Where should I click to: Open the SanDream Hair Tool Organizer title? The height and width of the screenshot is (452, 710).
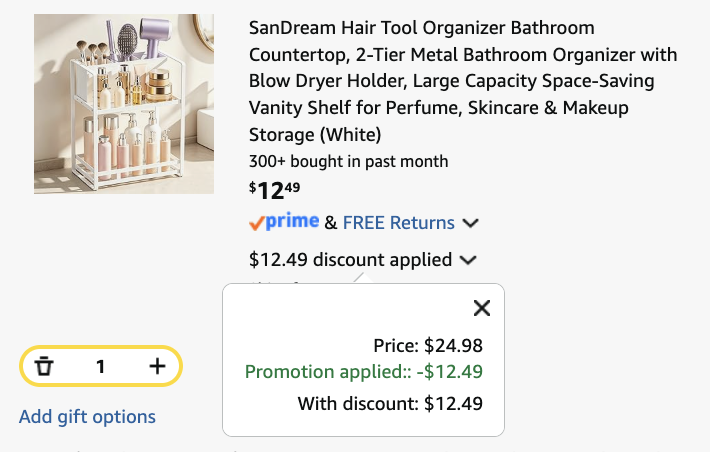pos(463,81)
